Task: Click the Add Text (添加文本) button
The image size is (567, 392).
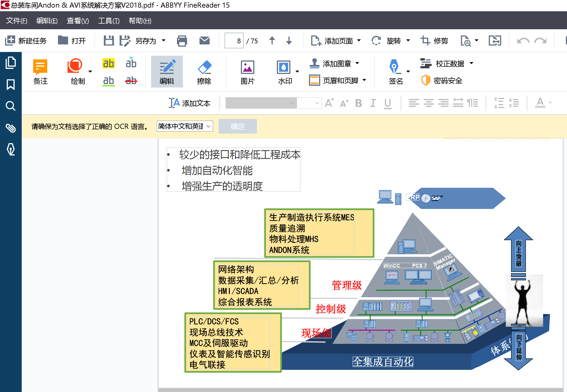Action: [190, 103]
